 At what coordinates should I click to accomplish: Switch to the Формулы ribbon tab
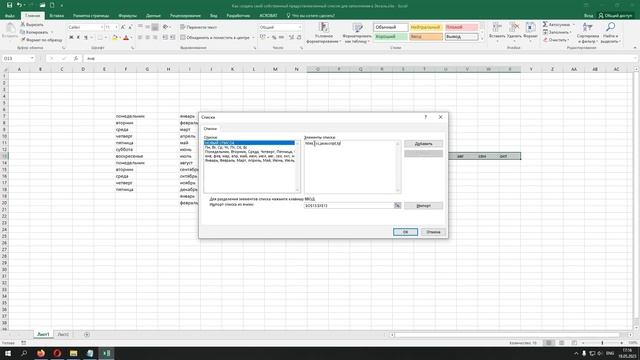click(x=127, y=16)
